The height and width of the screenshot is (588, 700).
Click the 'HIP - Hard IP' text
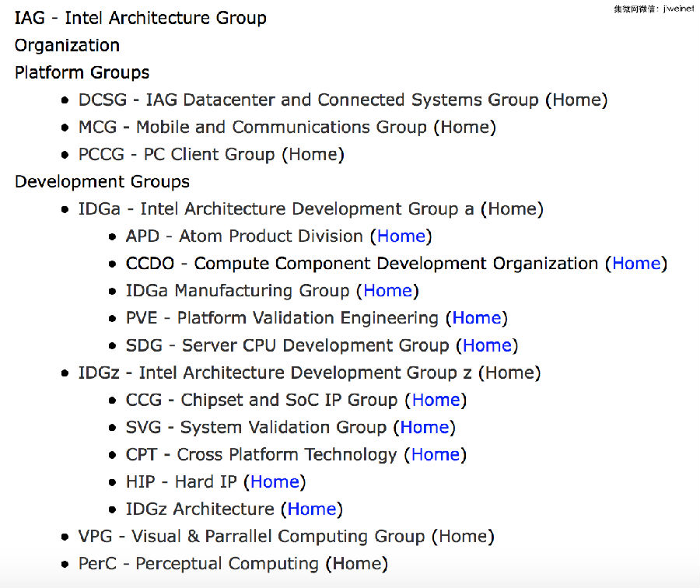pyautogui.click(x=180, y=481)
